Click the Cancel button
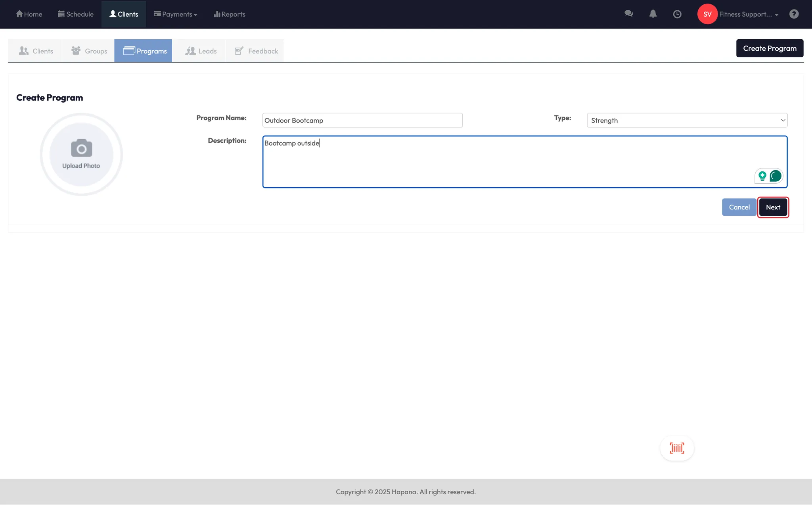Screen dimensions: 812x505 [x=739, y=207]
